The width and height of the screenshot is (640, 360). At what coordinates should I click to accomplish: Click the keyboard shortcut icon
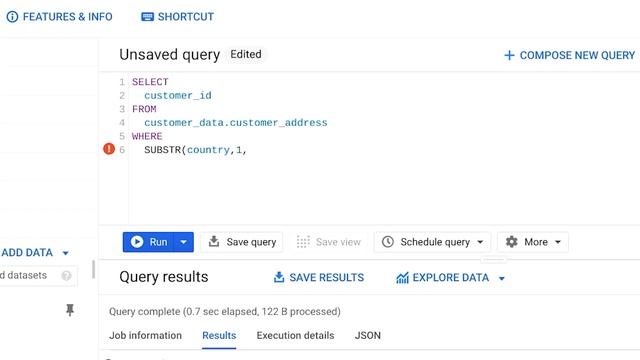tap(147, 17)
